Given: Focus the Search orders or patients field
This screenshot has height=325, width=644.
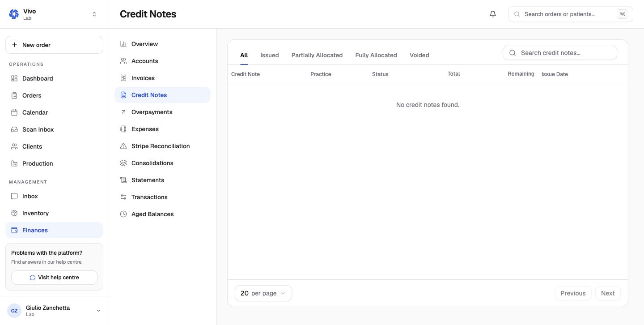Looking at the screenshot, I should (571, 14).
